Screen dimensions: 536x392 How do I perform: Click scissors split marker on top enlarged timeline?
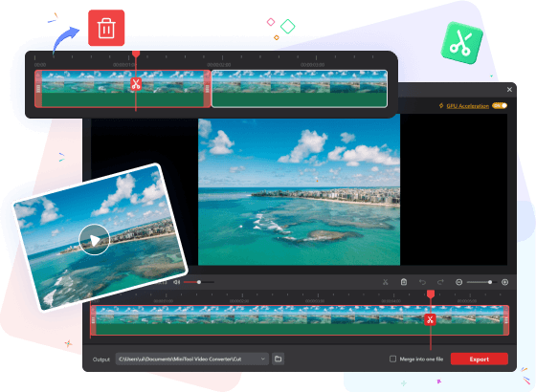click(x=136, y=84)
